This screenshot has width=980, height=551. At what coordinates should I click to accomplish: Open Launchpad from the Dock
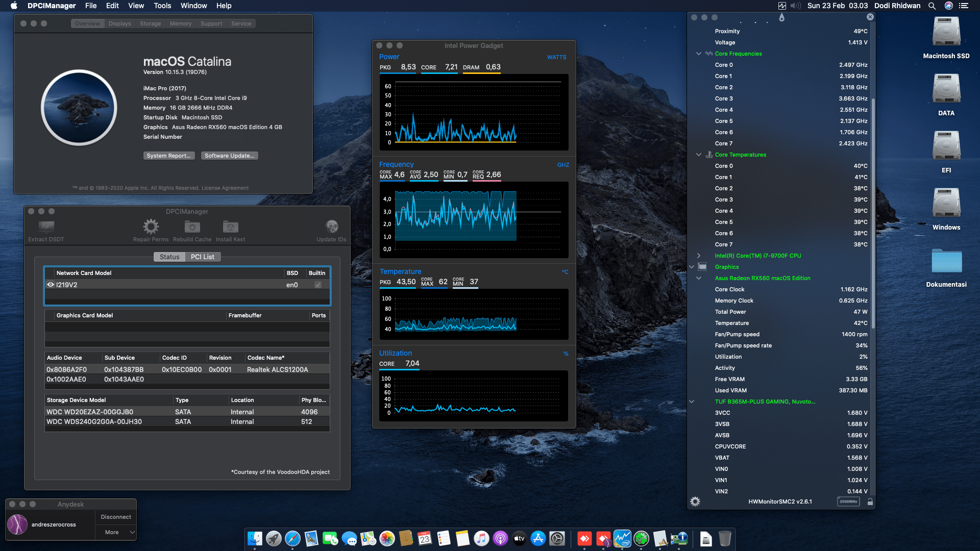point(274,538)
